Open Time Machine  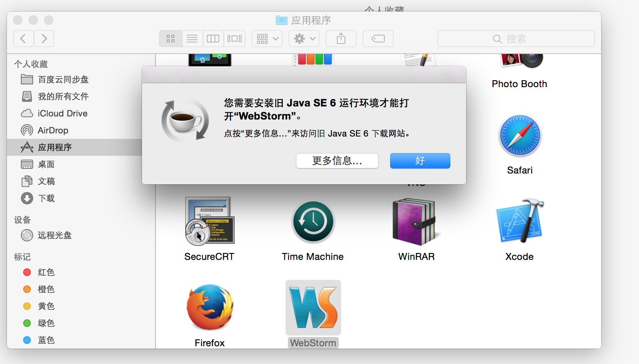(x=313, y=222)
